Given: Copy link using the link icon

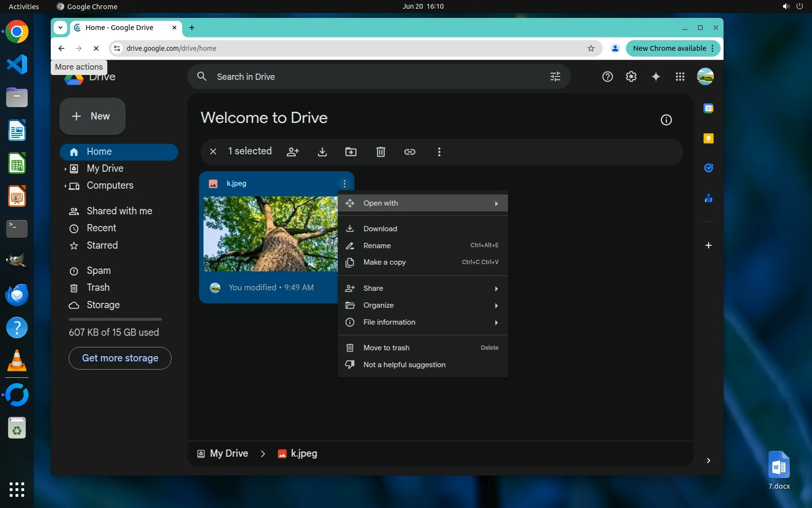Looking at the screenshot, I should click(x=410, y=152).
